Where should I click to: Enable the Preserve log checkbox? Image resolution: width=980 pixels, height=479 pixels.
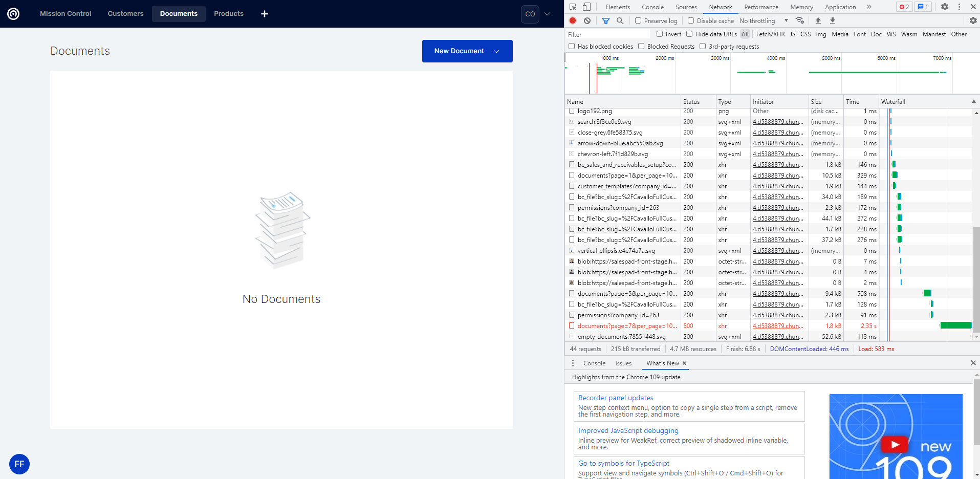pyautogui.click(x=638, y=20)
